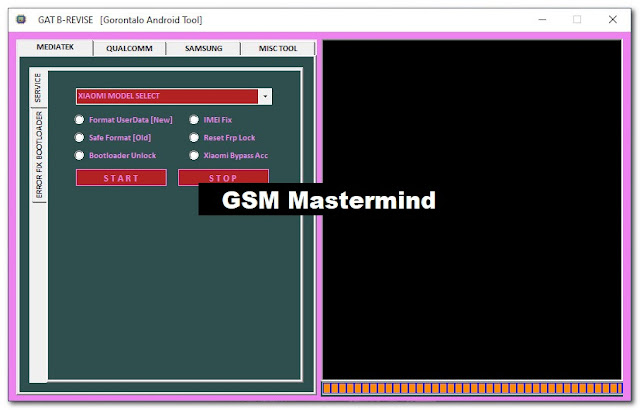640x410 pixels.
Task: Click the GAT B-REVISE app icon in title bar
Action: point(21,19)
